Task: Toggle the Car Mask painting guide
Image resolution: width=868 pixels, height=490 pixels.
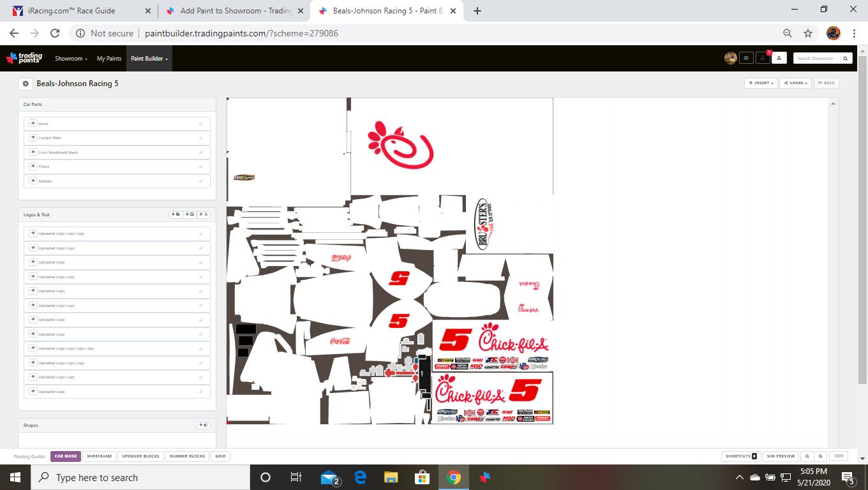Action: [x=66, y=456]
